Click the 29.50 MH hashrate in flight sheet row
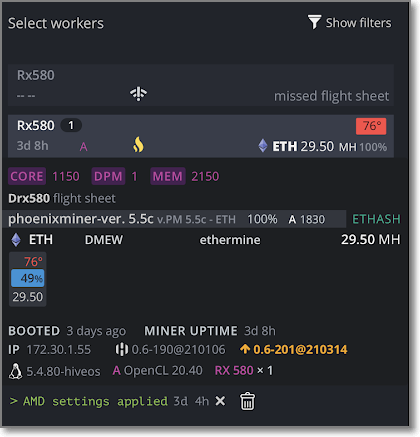420x437 pixels. coord(370,240)
